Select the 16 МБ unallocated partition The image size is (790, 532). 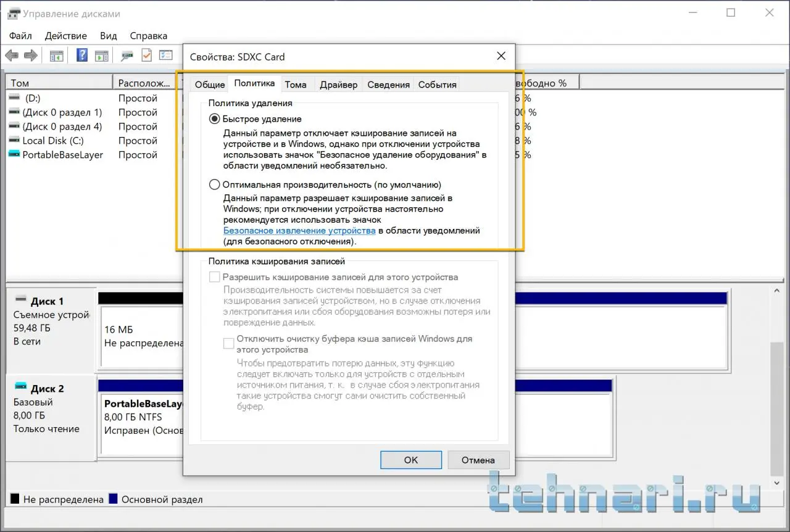tap(142, 336)
